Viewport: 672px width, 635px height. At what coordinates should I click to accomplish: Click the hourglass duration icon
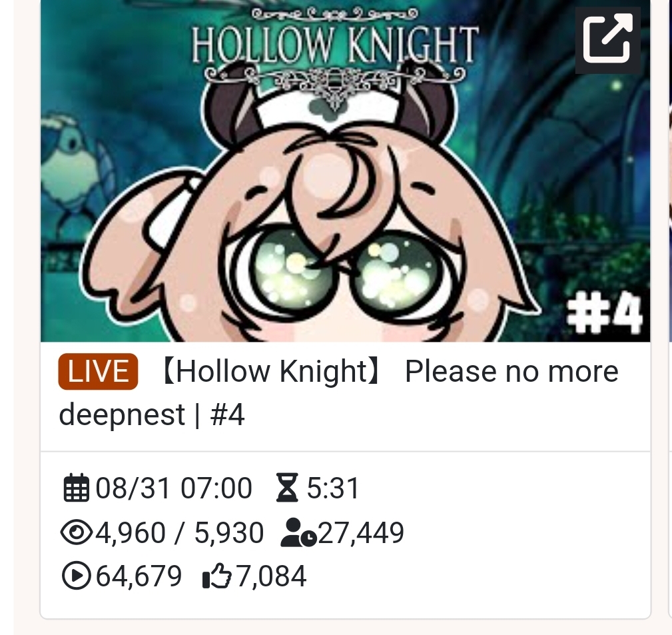click(286, 488)
